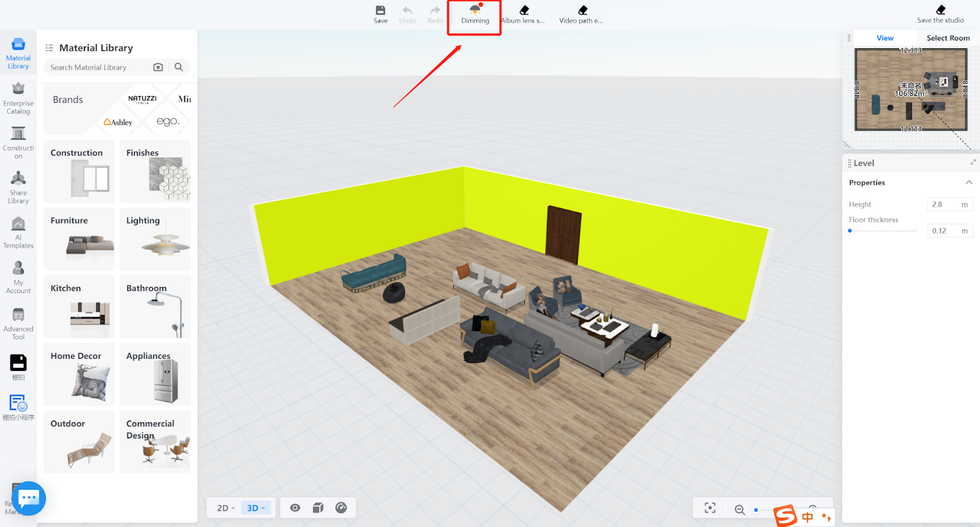Click the speedometer performance icon
This screenshot has height=527, width=980.
click(341, 507)
